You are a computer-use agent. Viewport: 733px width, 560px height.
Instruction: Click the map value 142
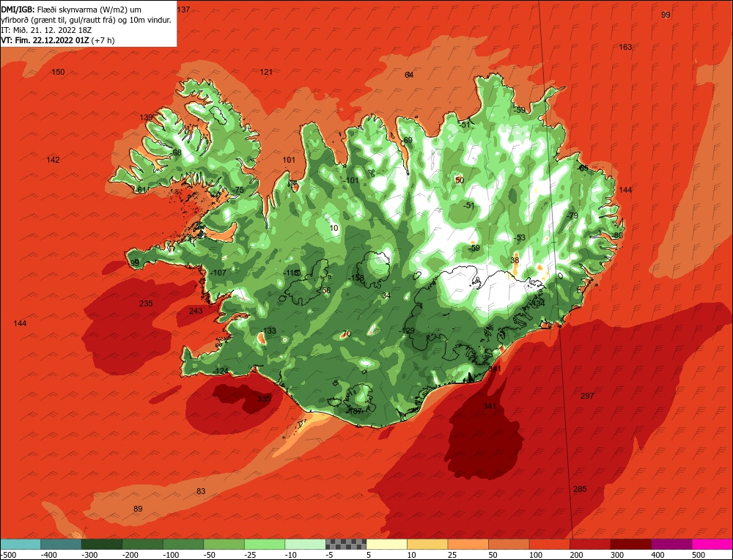[x=54, y=160]
